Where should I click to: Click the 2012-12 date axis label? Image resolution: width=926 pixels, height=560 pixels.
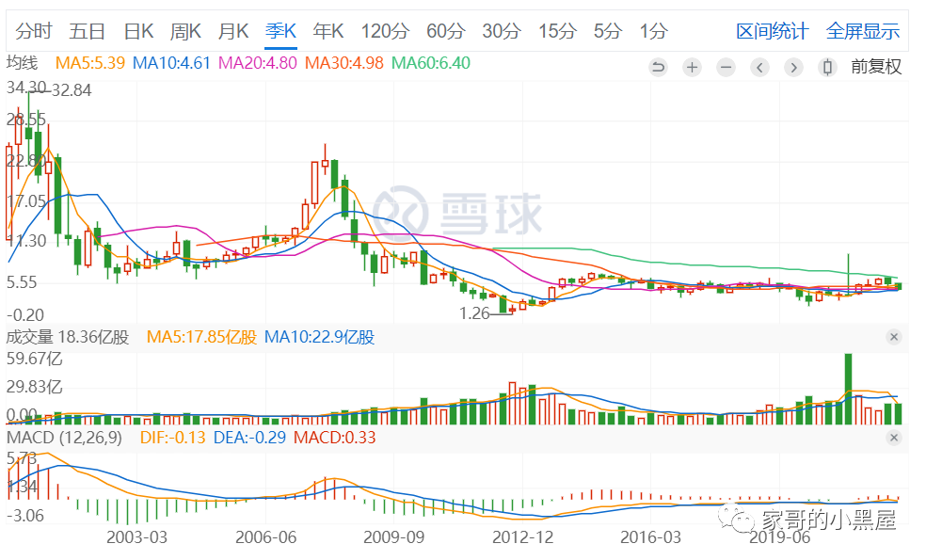pos(522,537)
